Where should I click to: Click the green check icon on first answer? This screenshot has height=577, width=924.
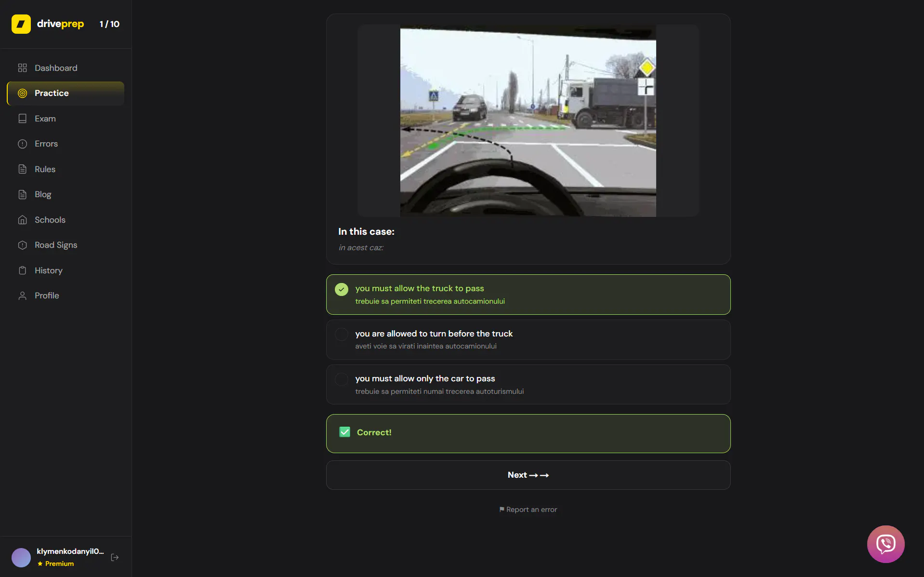tap(342, 289)
